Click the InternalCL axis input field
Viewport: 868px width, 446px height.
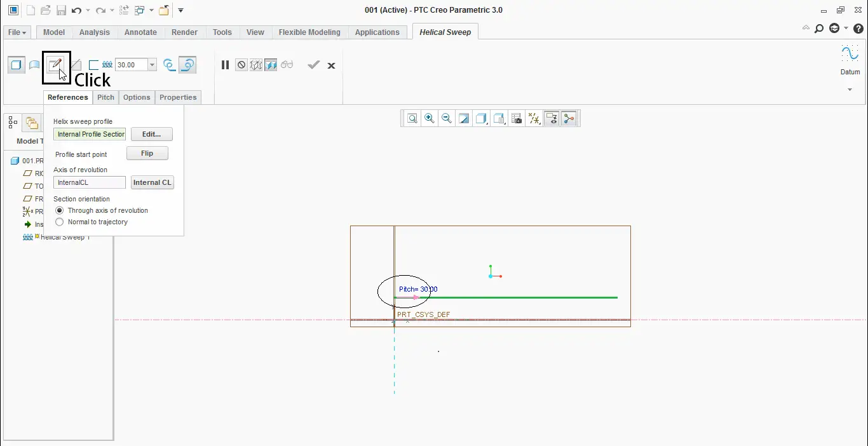pyautogui.click(x=89, y=182)
